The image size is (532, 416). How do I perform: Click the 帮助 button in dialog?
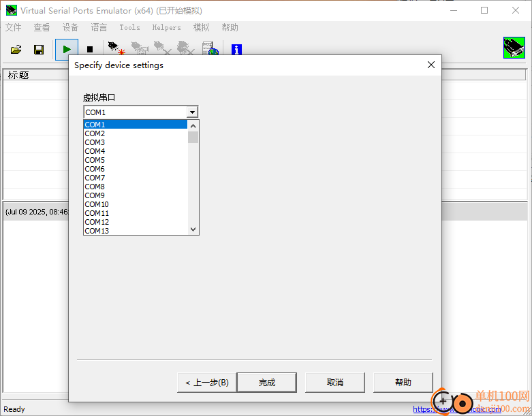tap(403, 383)
